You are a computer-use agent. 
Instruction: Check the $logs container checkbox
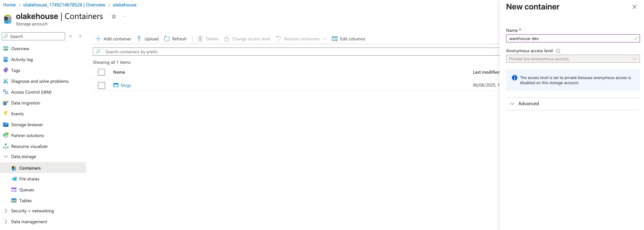[x=101, y=85]
